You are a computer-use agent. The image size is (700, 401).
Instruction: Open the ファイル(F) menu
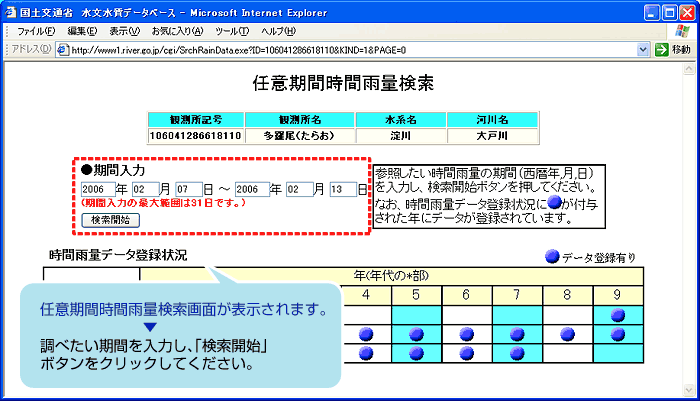click(x=36, y=31)
